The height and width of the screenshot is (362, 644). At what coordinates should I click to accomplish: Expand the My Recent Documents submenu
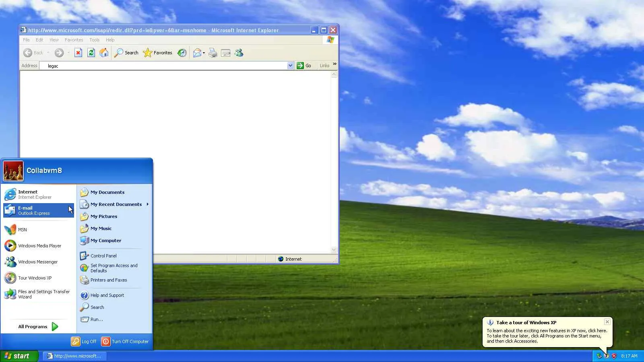(x=148, y=204)
